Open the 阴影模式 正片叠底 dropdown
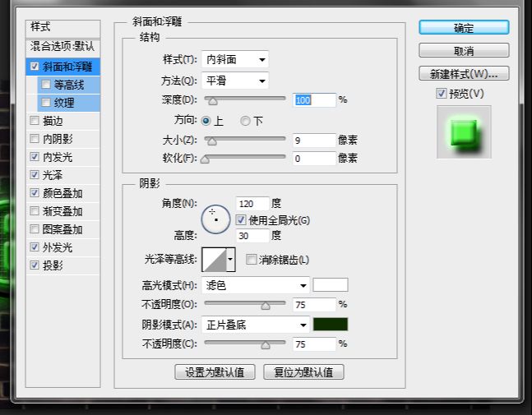Image resolution: width=532 pixels, height=415 pixels. (x=256, y=325)
